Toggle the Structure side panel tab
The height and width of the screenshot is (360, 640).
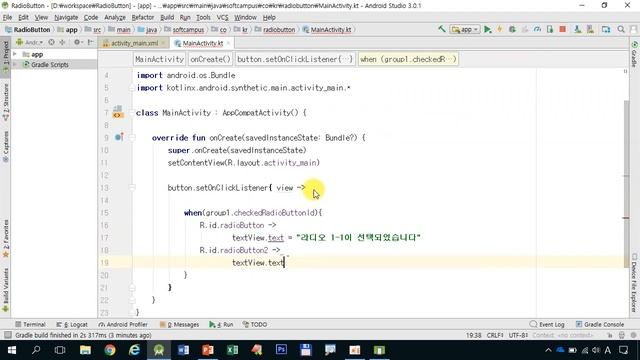tap(5, 102)
